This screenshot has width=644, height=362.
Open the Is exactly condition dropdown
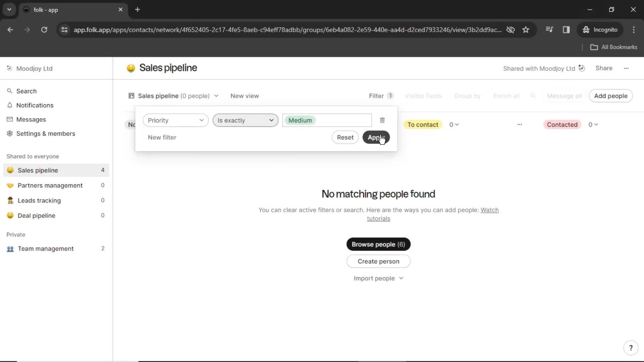click(x=245, y=120)
